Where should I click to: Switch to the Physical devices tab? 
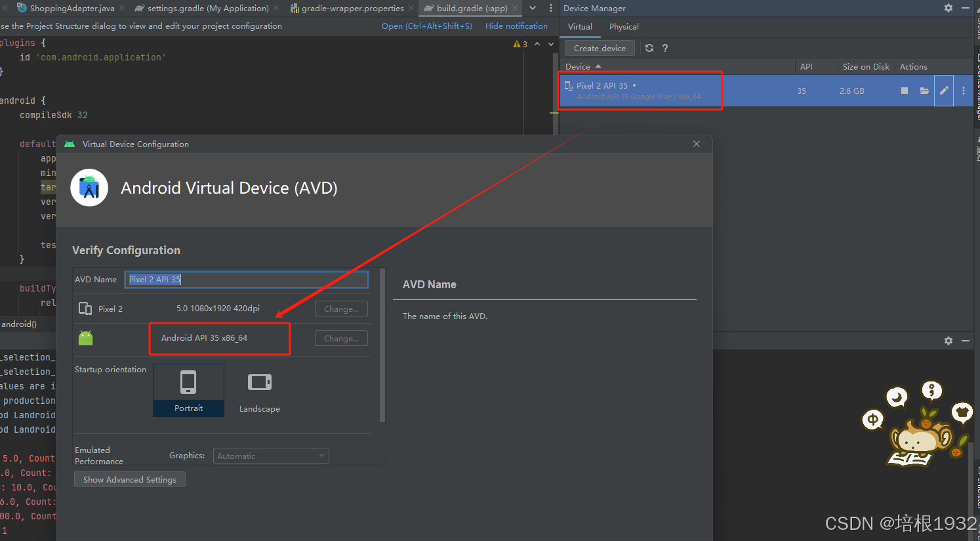[x=623, y=26]
